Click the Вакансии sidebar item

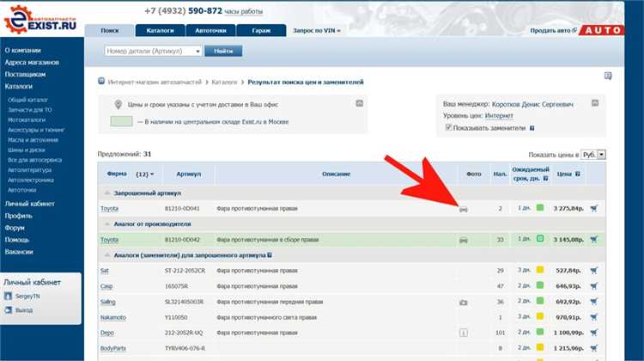(19, 252)
